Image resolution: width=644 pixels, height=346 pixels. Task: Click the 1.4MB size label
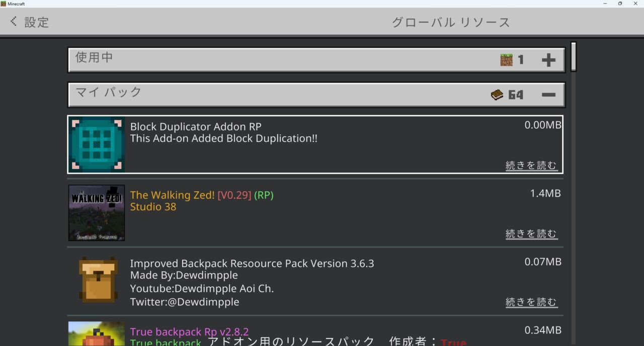(x=545, y=194)
